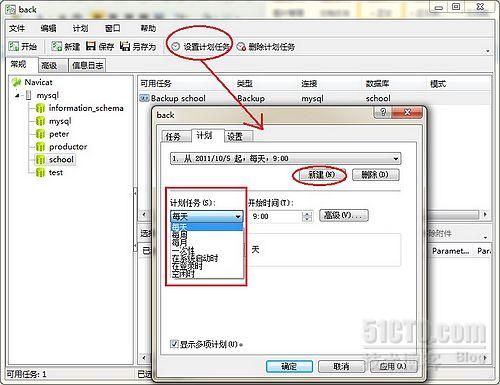
Task: Select the mysql connection node
Action: (x=48, y=95)
